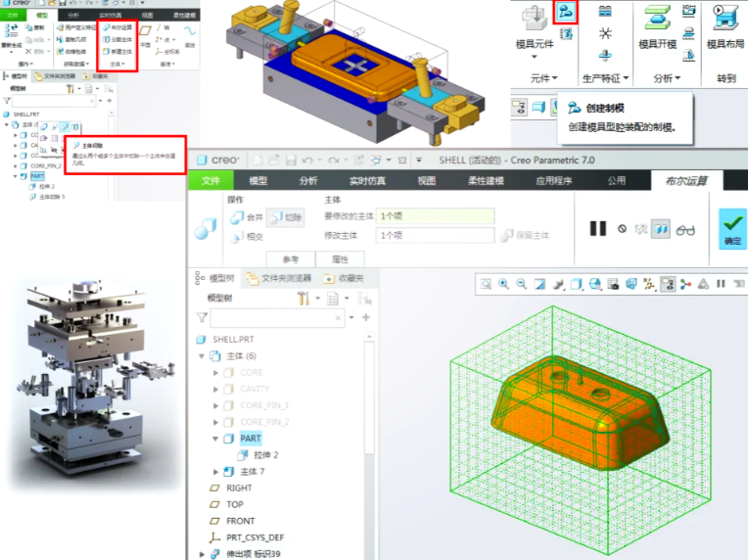
Task: Select the FRONT datum plane
Action: pos(241,521)
